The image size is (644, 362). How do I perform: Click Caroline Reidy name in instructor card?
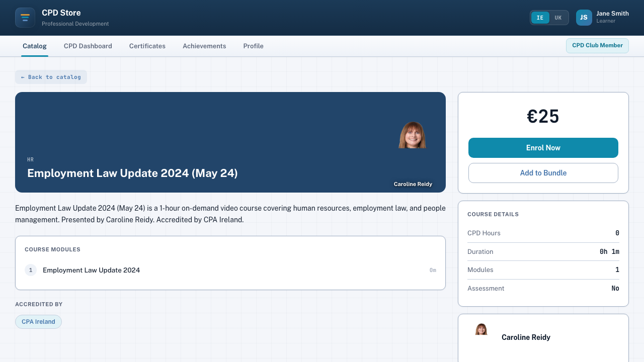pyautogui.click(x=526, y=337)
